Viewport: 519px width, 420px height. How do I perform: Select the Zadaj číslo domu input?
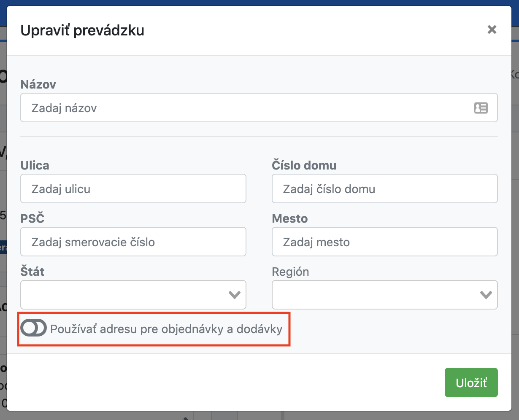384,188
